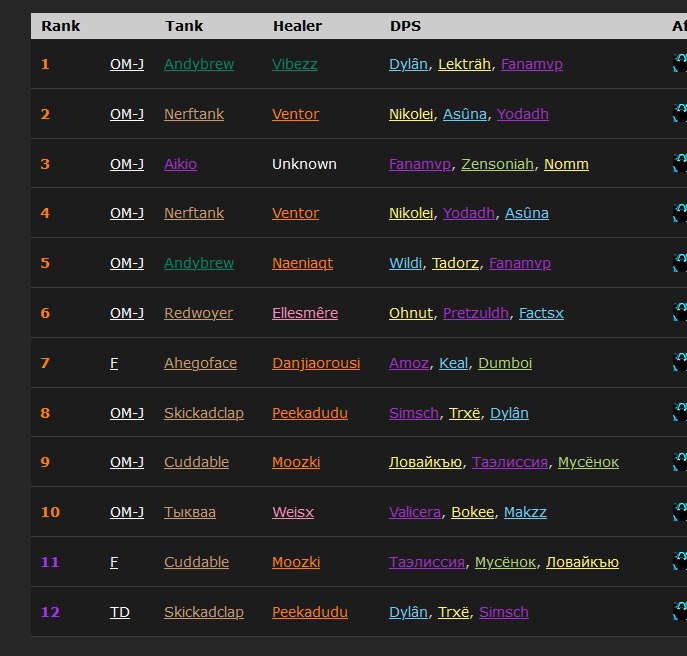687x656 pixels.
Task: Open DPS Simsch in rank 12 row
Action: [x=504, y=612]
